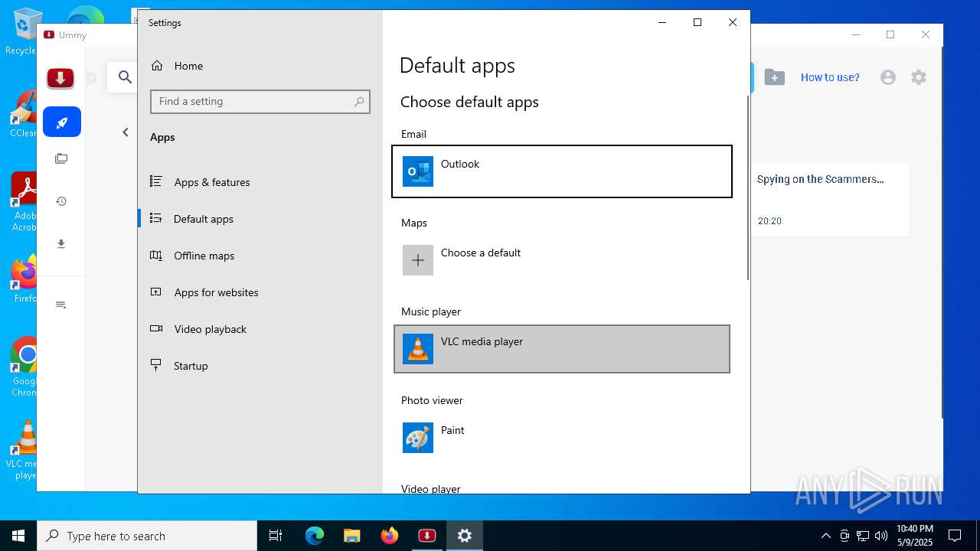Open Firefox from taskbar
The width and height of the screenshot is (980, 551).
390,536
